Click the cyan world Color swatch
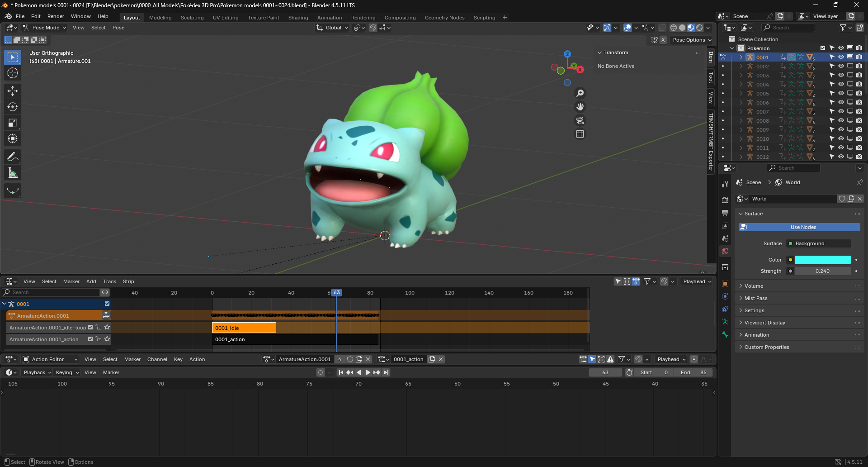868x467 pixels. click(823, 260)
